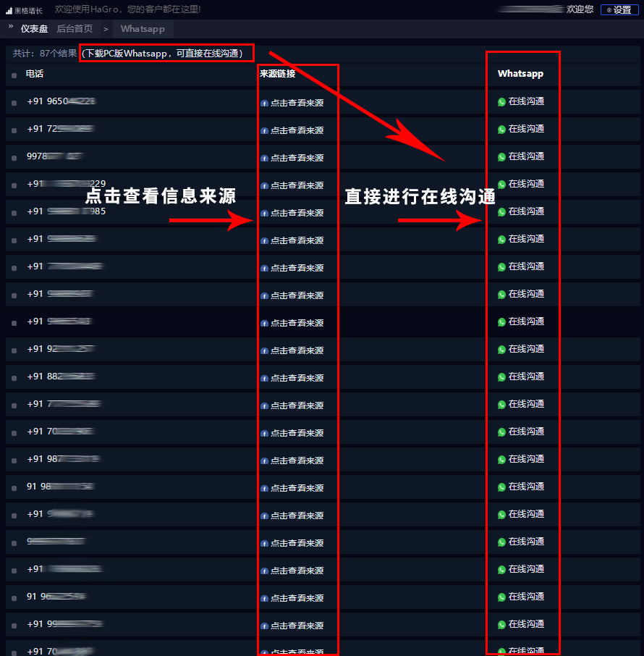Click WhatsApp icon for the number ending 985
The width and height of the screenshot is (644, 656).
coord(502,212)
